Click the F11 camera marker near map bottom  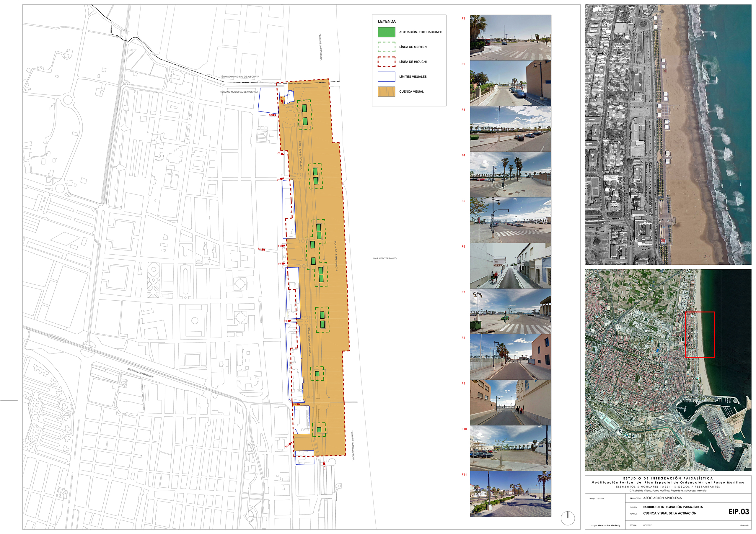pos(324,463)
